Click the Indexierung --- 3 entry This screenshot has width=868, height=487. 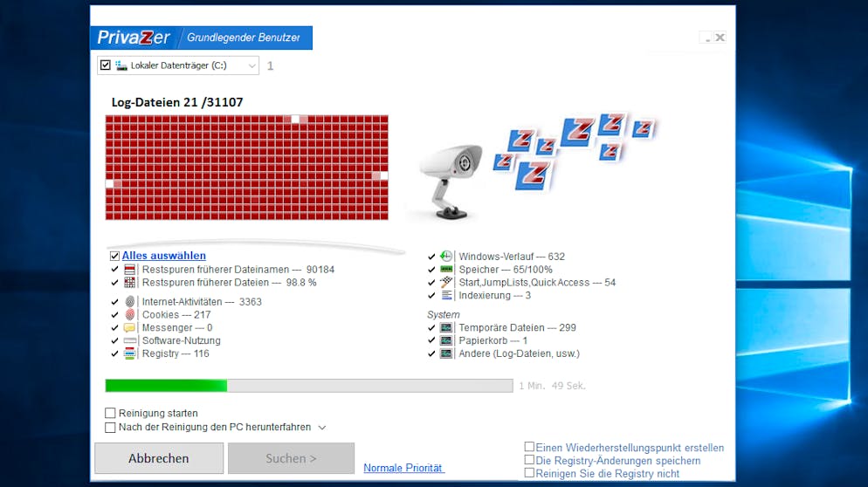[x=494, y=296]
